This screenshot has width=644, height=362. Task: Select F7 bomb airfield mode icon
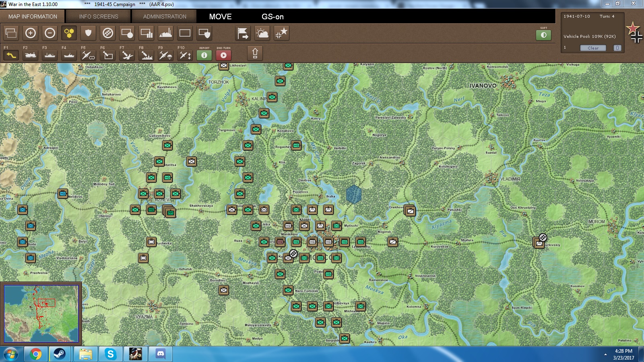127,55
